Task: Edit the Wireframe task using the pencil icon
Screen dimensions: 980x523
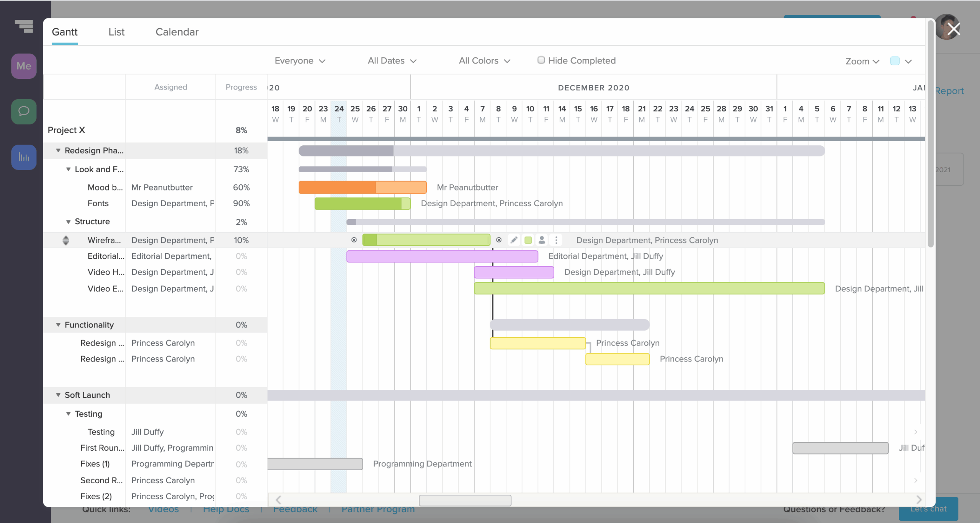Action: (514, 240)
